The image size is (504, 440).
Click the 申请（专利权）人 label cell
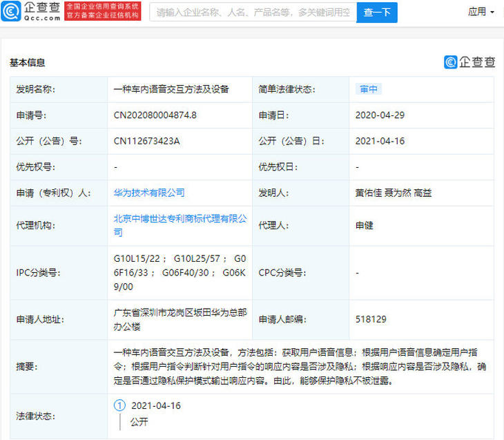point(59,193)
